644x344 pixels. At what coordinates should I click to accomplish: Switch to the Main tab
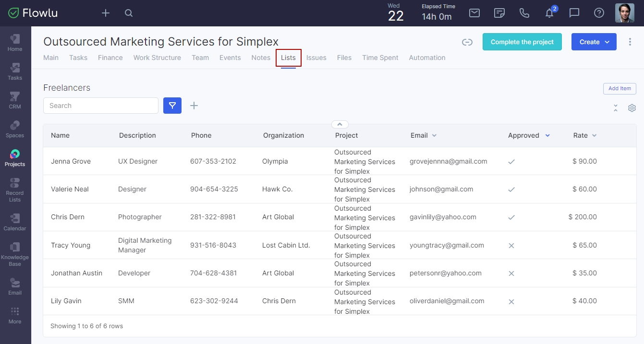coord(51,58)
